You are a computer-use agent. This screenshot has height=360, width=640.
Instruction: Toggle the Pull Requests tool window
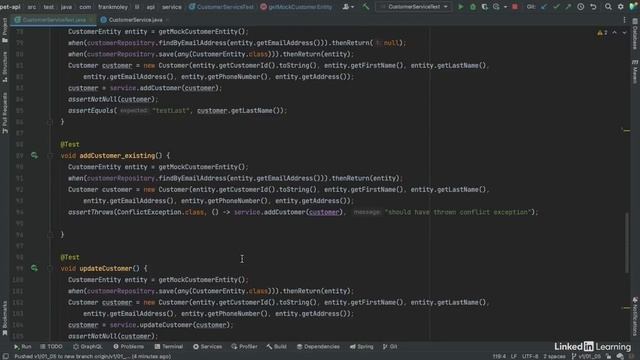5,113
